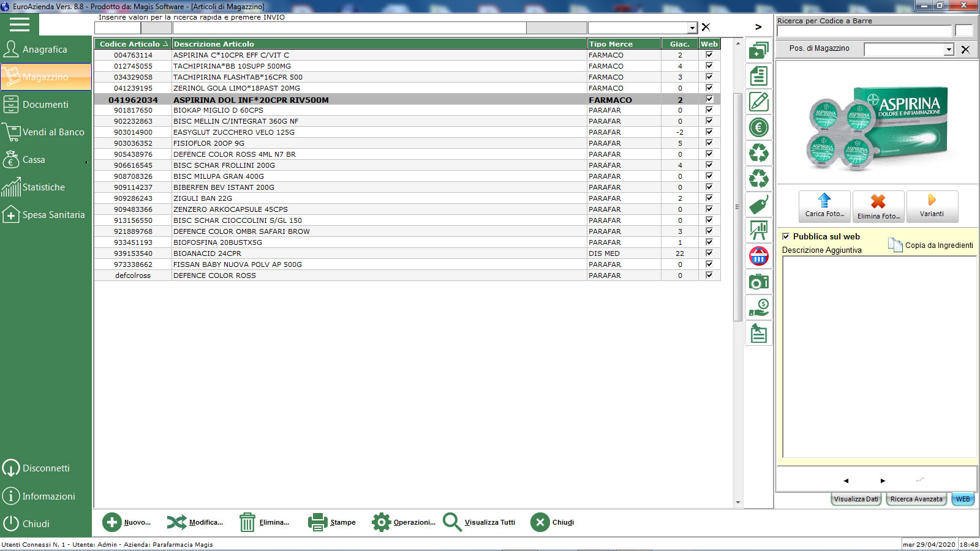Open Informazioni page
The height and width of the screenshot is (551, 980).
click(x=46, y=497)
